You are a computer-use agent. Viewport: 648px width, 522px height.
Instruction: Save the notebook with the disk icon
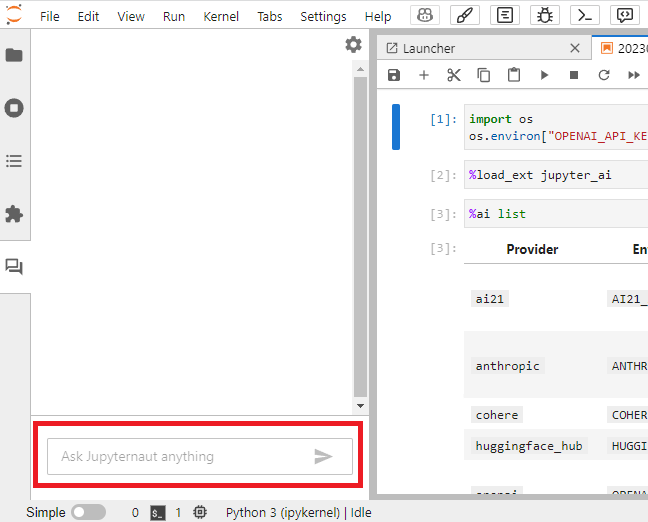[x=394, y=75]
